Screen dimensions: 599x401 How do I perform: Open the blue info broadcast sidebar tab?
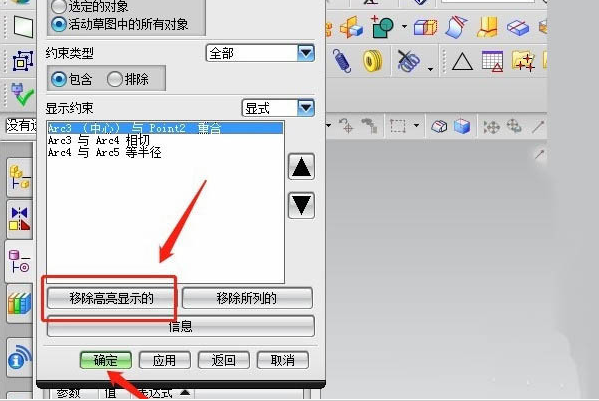(19, 357)
